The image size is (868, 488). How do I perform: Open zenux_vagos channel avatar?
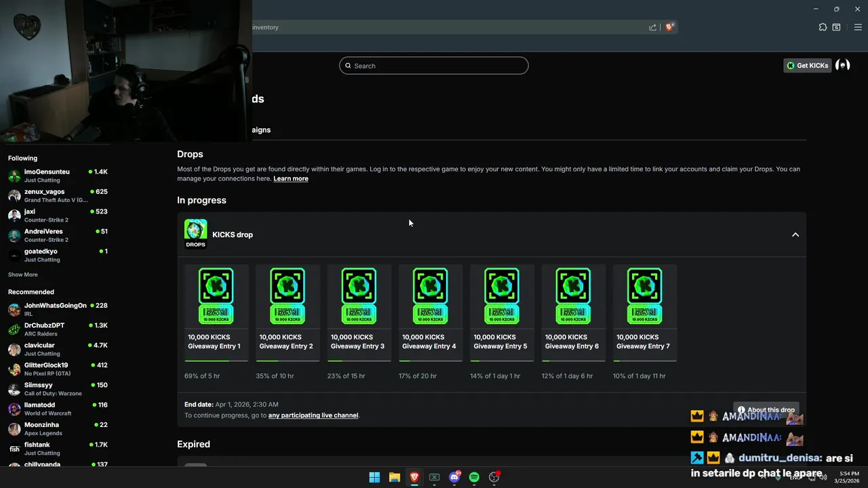(x=14, y=196)
